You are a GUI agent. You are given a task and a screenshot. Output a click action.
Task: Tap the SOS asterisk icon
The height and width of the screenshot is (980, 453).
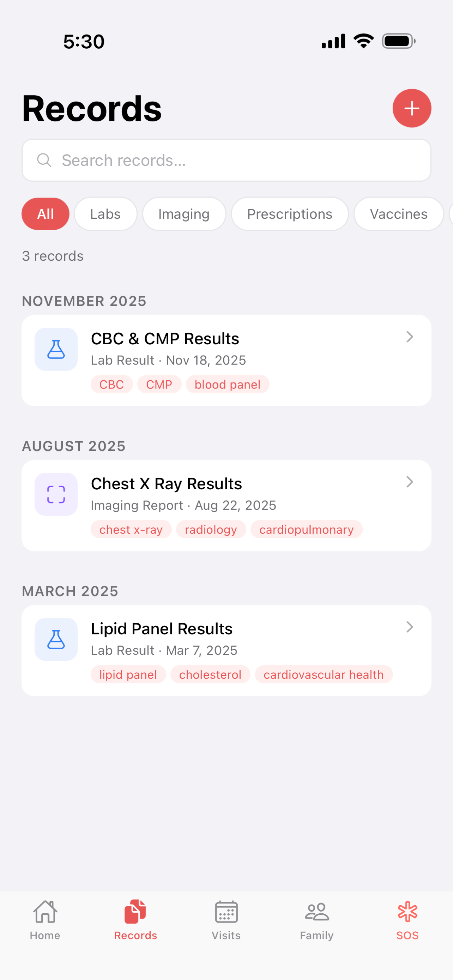click(407, 912)
